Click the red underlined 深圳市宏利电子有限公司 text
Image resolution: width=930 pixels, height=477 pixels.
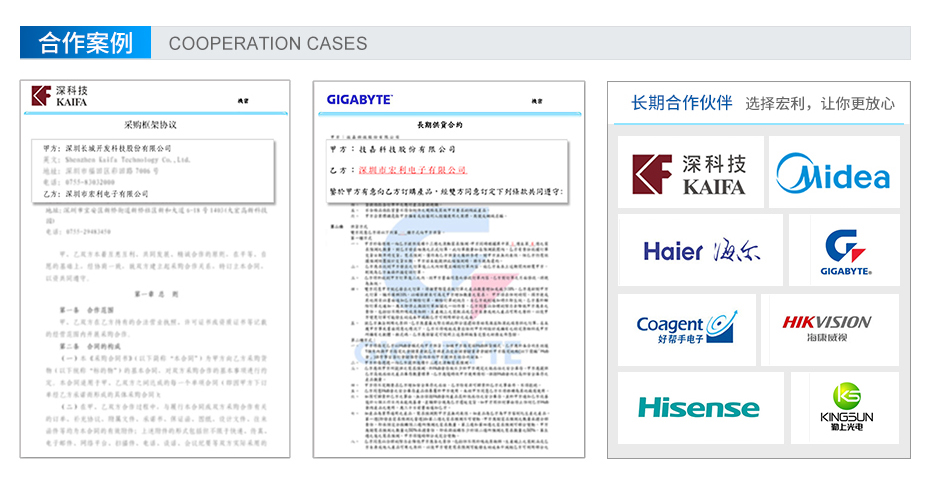click(413, 170)
